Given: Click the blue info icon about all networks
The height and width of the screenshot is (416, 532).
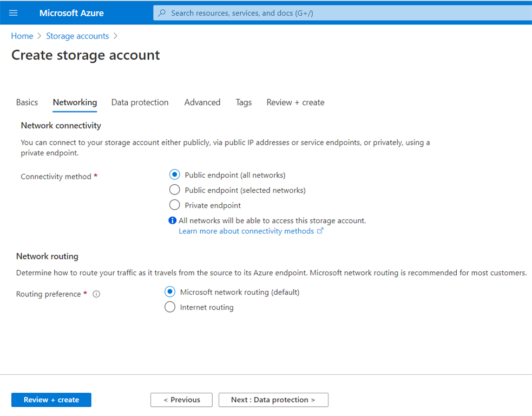Looking at the screenshot, I should click(x=172, y=220).
